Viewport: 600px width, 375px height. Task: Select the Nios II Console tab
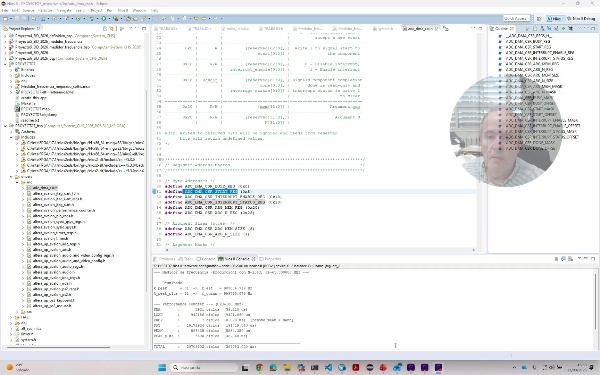[x=236, y=259]
